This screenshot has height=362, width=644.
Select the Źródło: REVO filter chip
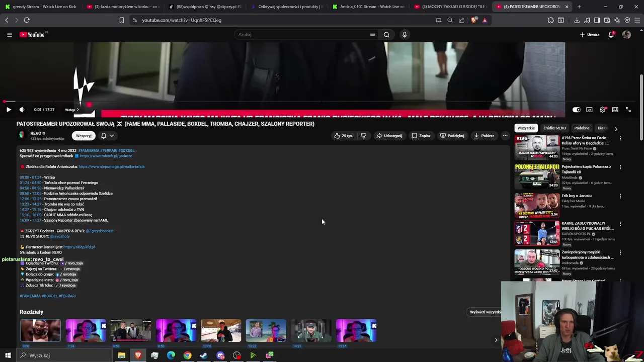[554, 128]
